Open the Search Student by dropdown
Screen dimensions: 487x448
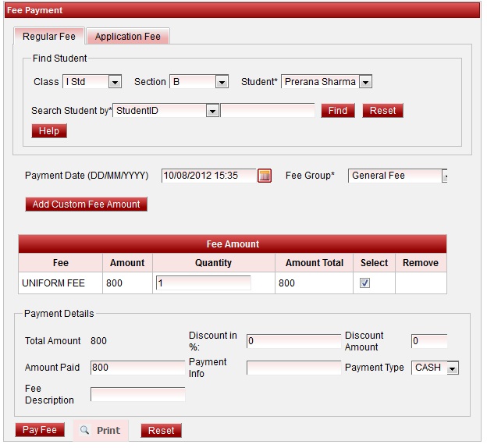click(x=212, y=111)
